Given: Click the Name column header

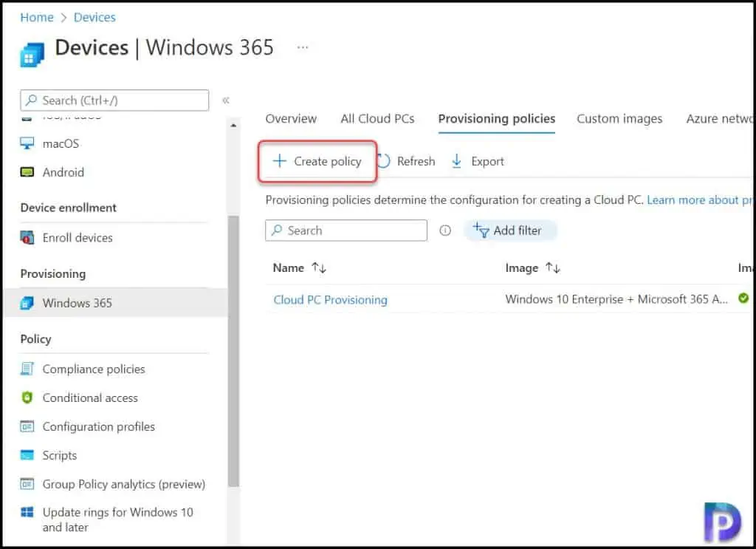Looking at the screenshot, I should [289, 267].
